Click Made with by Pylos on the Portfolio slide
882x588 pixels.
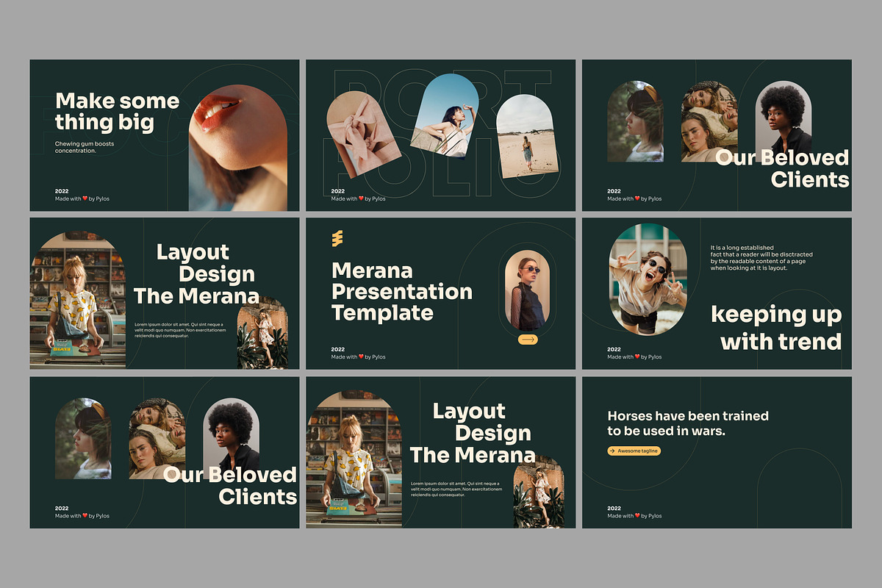click(358, 198)
